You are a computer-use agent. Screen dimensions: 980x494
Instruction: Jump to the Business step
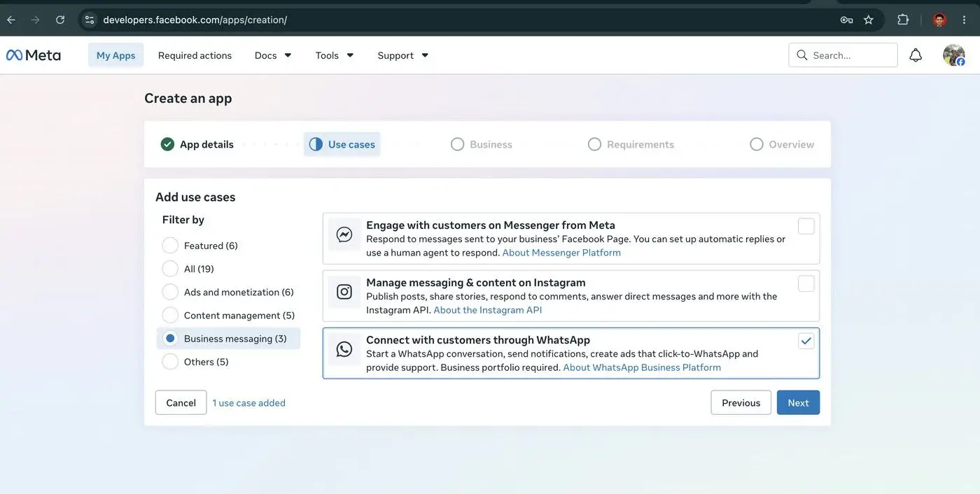[482, 144]
